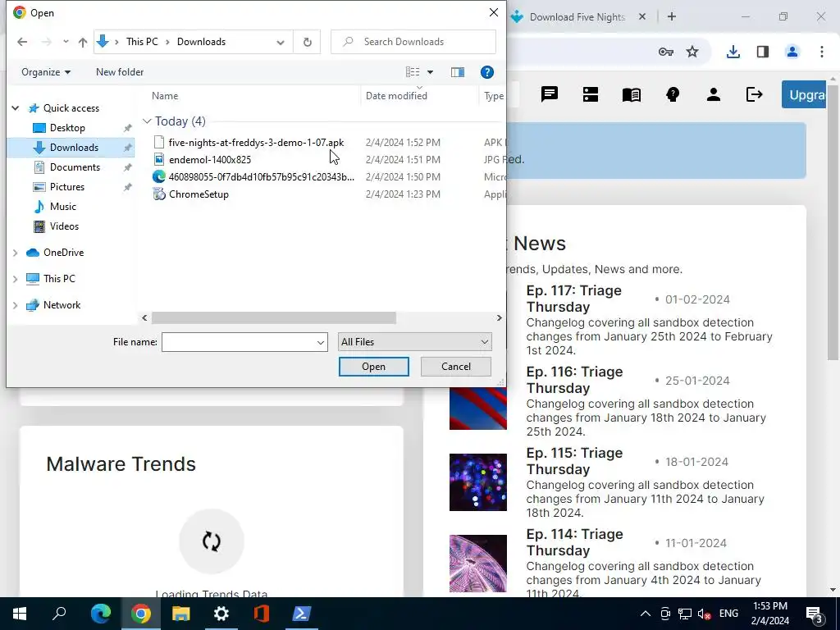840x630 pixels.
Task: Refresh the Downloads folder listing
Action: click(x=307, y=42)
